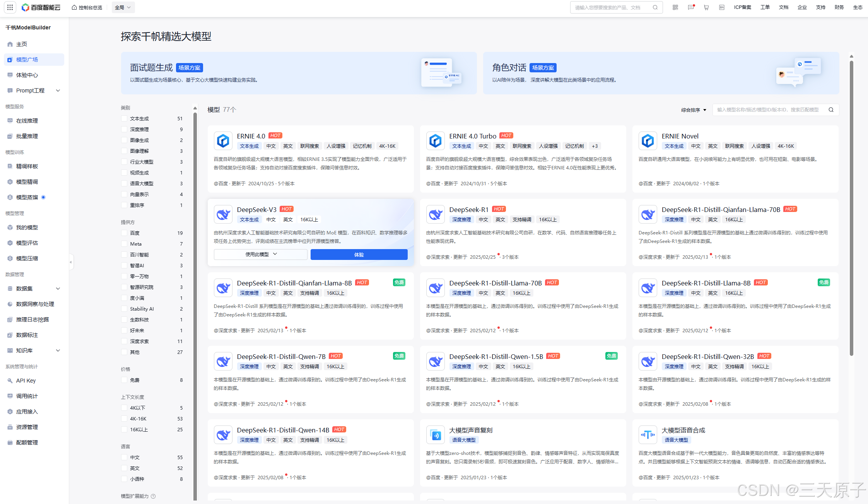Open the 工单 top menu
The image size is (868, 504).
(x=765, y=7)
